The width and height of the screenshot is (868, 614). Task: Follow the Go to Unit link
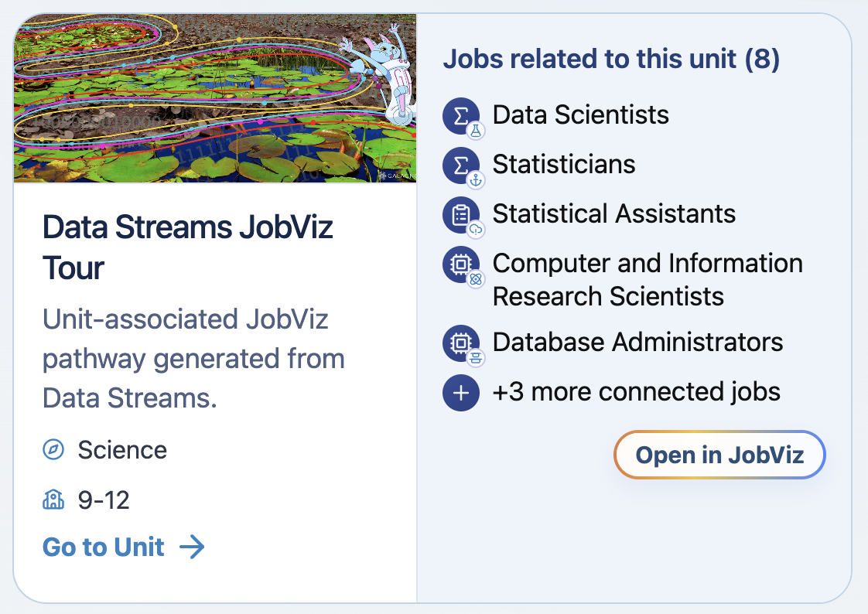[x=124, y=547]
